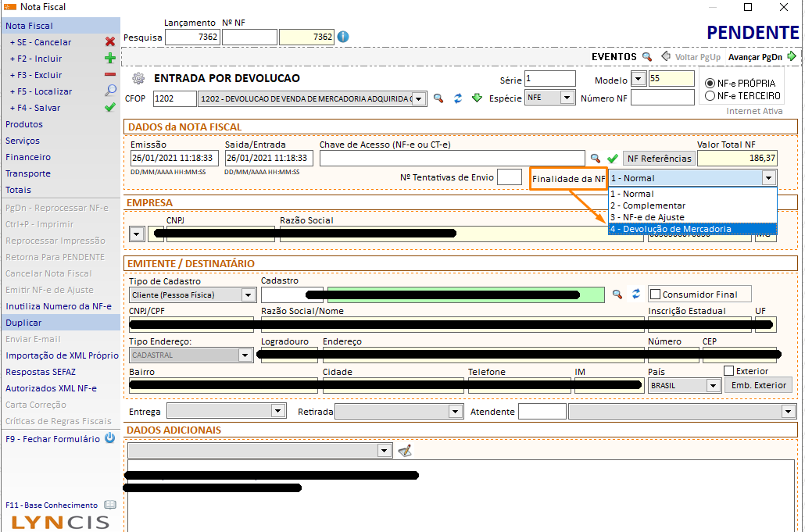Enable the Exterior checkbox
The height and width of the screenshot is (532, 805).
728,371
